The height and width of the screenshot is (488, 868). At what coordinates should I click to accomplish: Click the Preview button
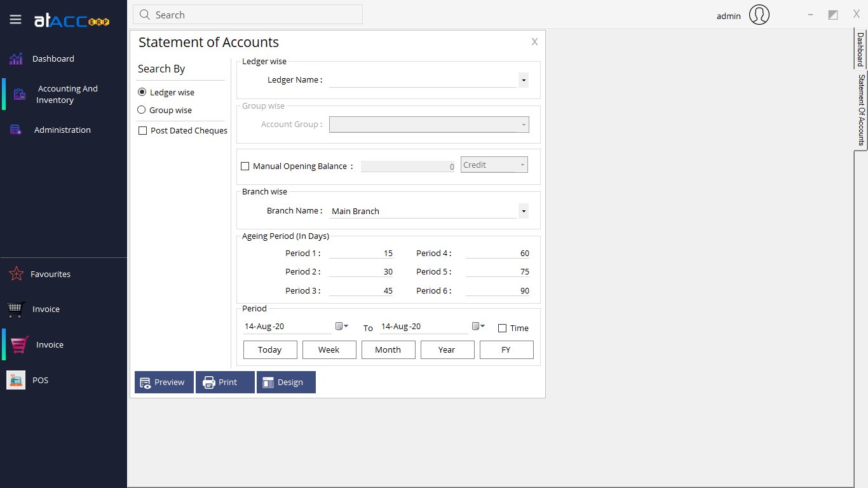point(163,382)
